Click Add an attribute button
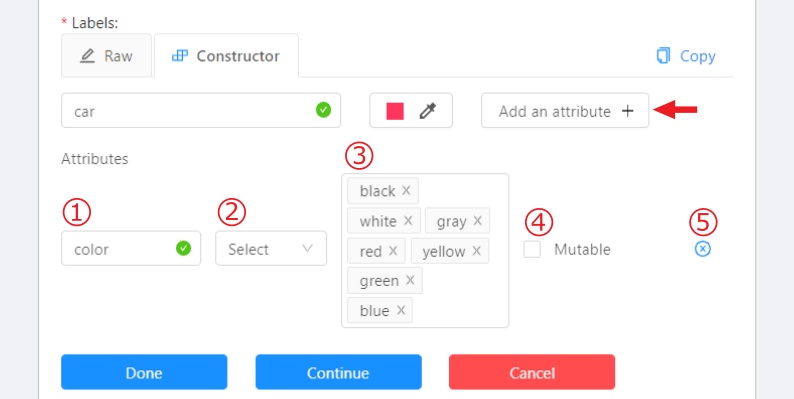The height and width of the screenshot is (399, 794). coord(565,110)
